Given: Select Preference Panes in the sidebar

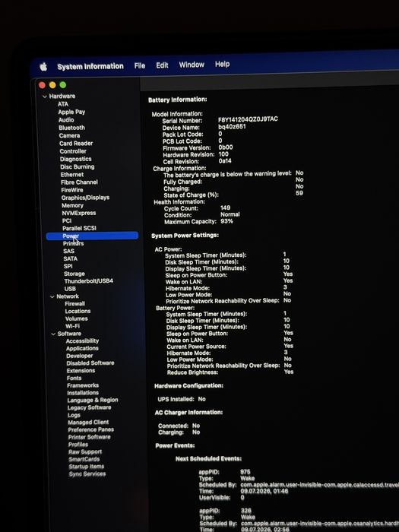Looking at the screenshot, I should point(91,429).
